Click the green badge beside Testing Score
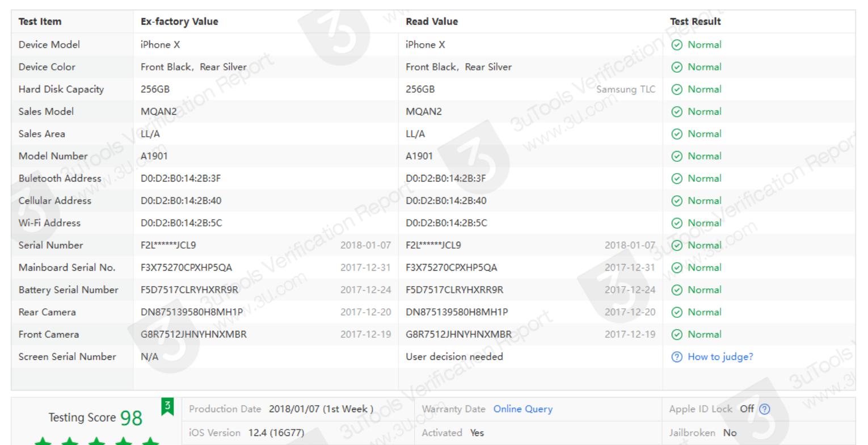 click(x=167, y=407)
